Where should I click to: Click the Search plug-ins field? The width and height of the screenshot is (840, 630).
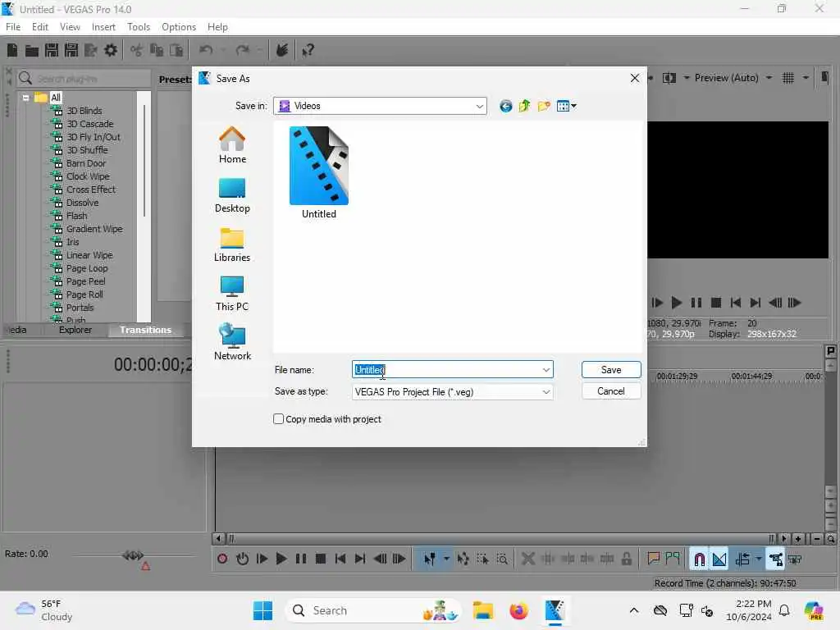click(84, 79)
